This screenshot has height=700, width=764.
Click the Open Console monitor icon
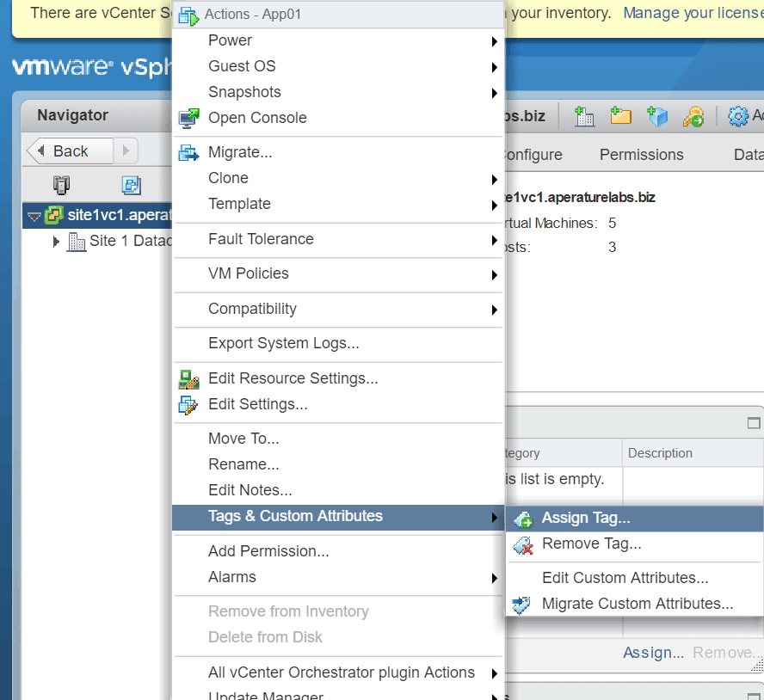[x=188, y=119]
